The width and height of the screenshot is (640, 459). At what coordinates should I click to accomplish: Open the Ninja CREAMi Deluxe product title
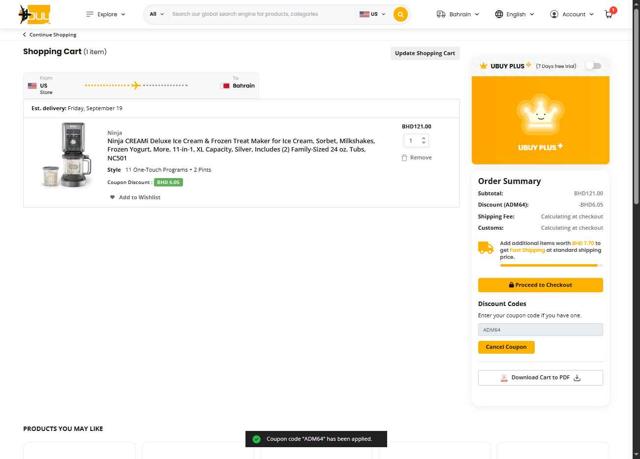[241, 149]
